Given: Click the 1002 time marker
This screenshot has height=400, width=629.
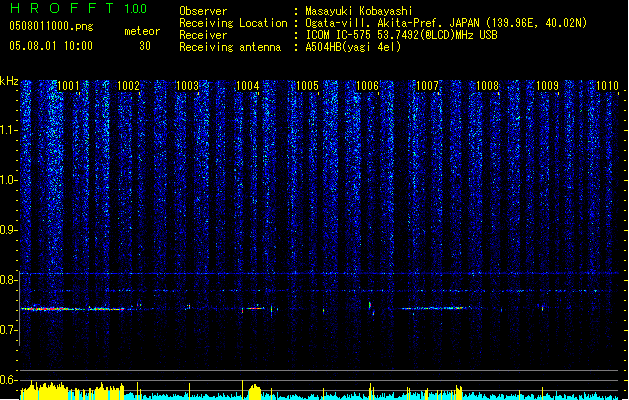Looking at the screenshot, I should tap(128, 86).
